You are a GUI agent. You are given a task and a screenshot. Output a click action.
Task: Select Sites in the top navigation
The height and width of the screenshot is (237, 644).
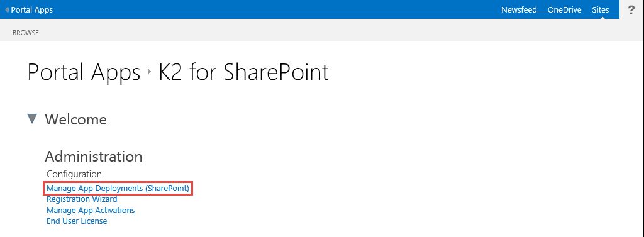pos(600,10)
